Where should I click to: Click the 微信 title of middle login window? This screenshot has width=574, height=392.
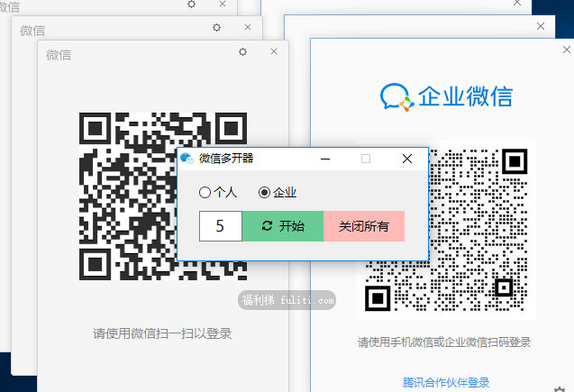click(x=32, y=31)
